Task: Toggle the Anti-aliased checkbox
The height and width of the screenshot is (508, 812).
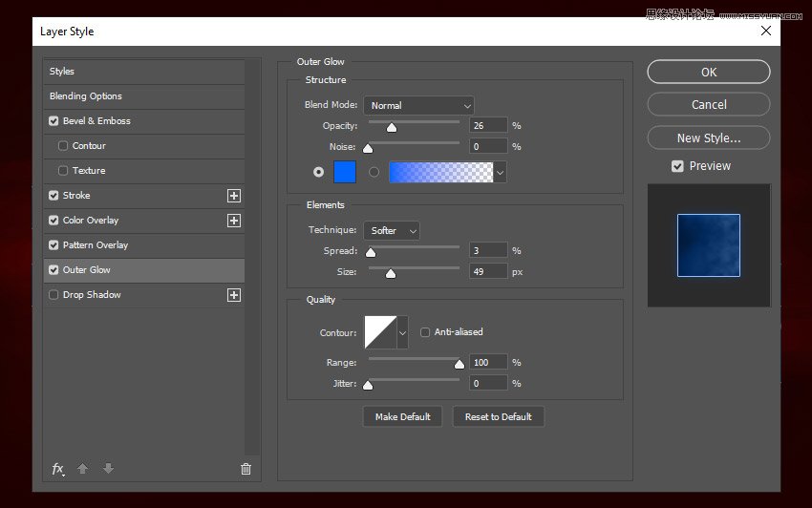Action: pyautogui.click(x=425, y=332)
